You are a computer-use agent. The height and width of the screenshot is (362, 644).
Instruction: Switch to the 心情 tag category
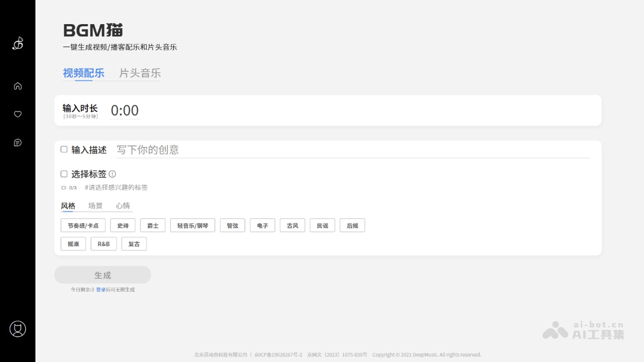tap(123, 206)
